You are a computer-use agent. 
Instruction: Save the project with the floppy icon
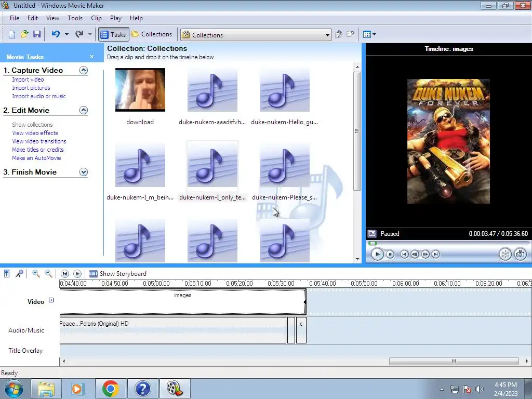click(x=37, y=34)
